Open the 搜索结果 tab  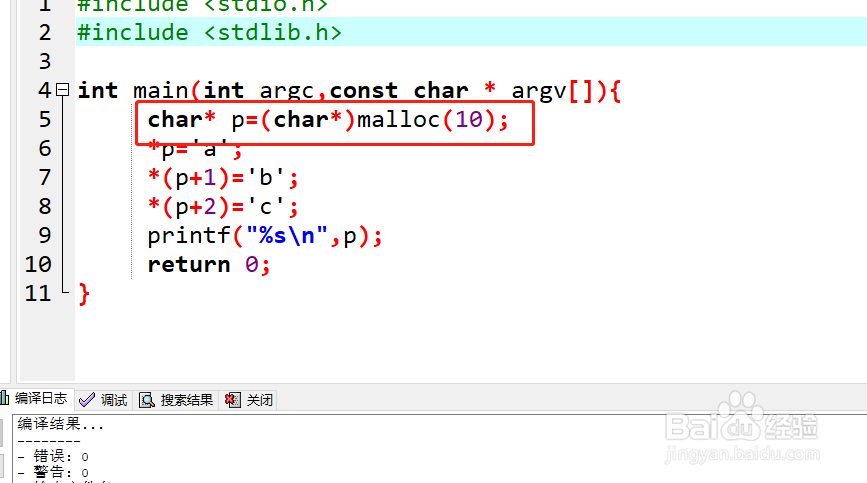click(x=176, y=400)
